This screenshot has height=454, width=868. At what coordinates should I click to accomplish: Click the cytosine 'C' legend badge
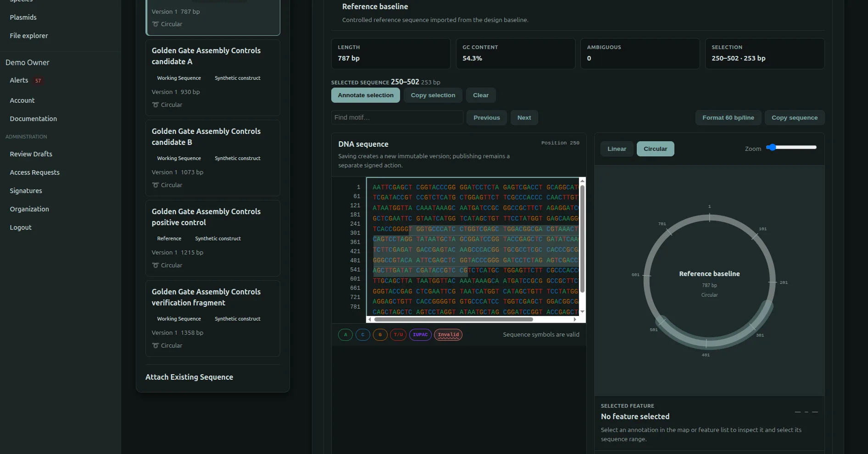(362, 335)
